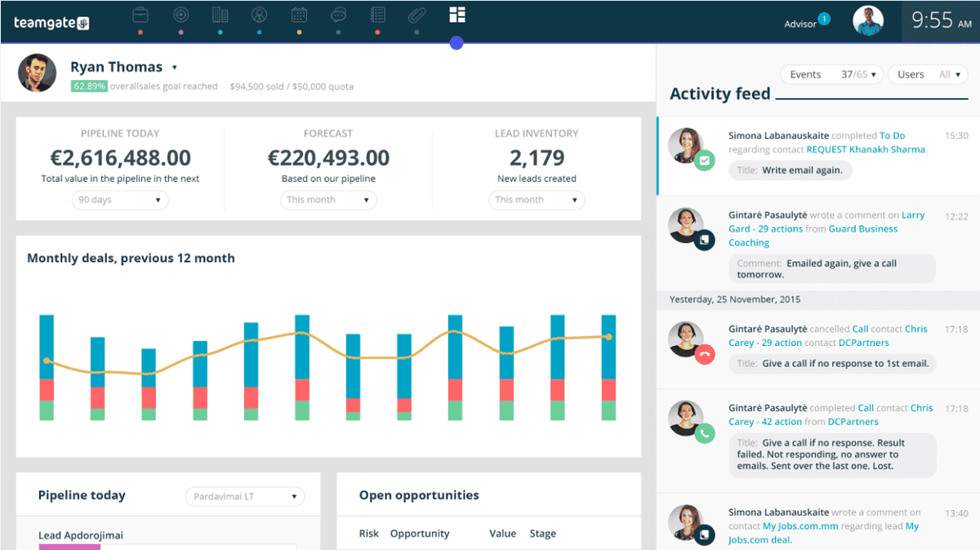Click the Opportunity column header

(420, 533)
